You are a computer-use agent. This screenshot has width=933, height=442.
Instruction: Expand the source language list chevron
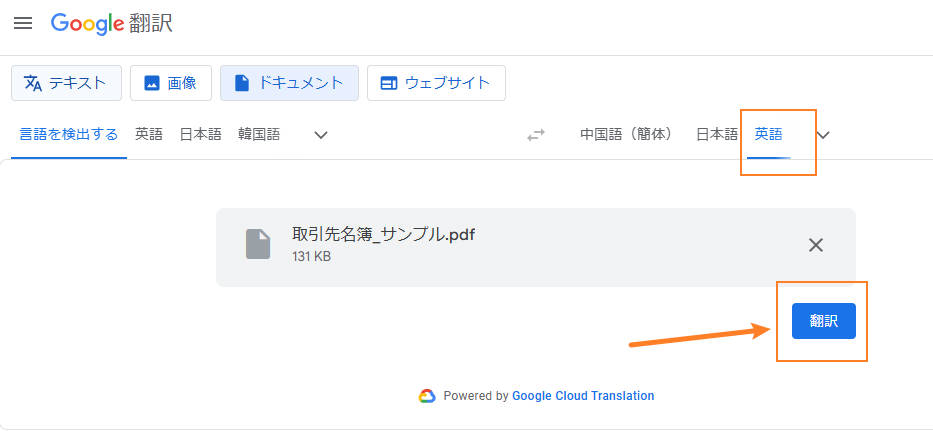(x=321, y=135)
